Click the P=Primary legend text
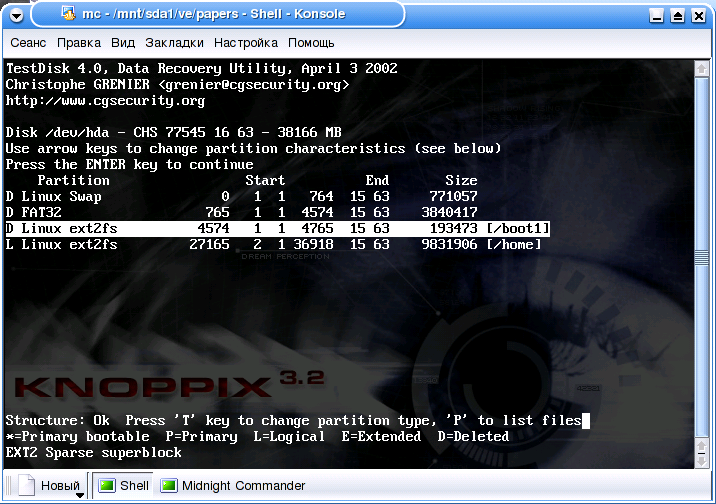The height and width of the screenshot is (504, 716). 201,436
